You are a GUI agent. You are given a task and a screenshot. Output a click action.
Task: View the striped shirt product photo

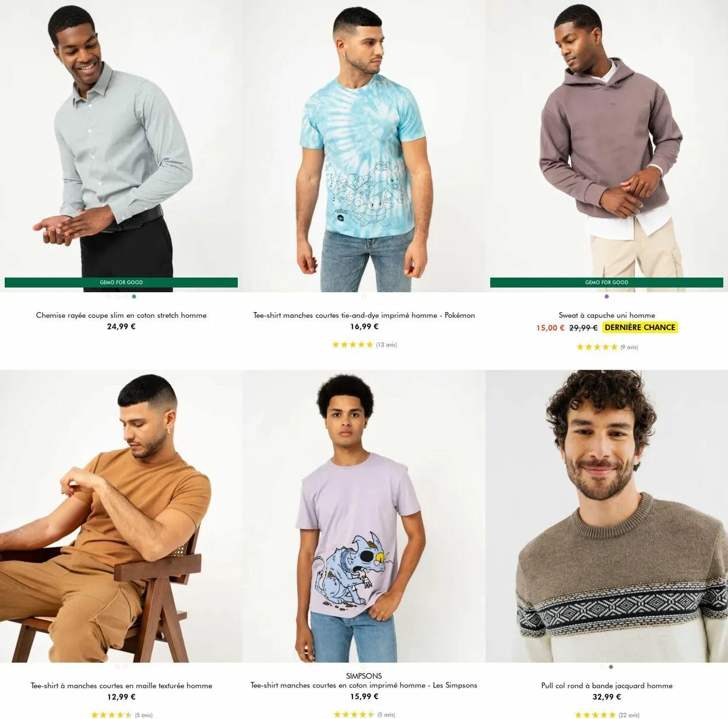121,146
